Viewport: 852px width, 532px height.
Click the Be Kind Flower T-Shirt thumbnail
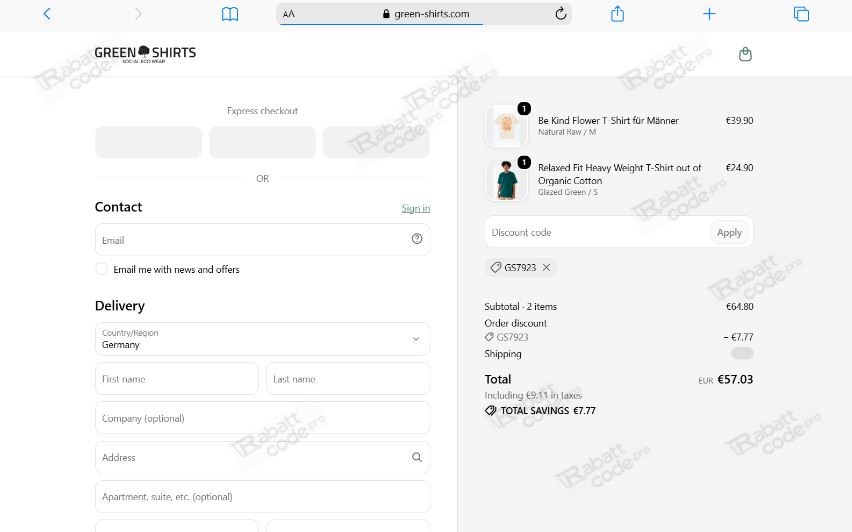[506, 126]
